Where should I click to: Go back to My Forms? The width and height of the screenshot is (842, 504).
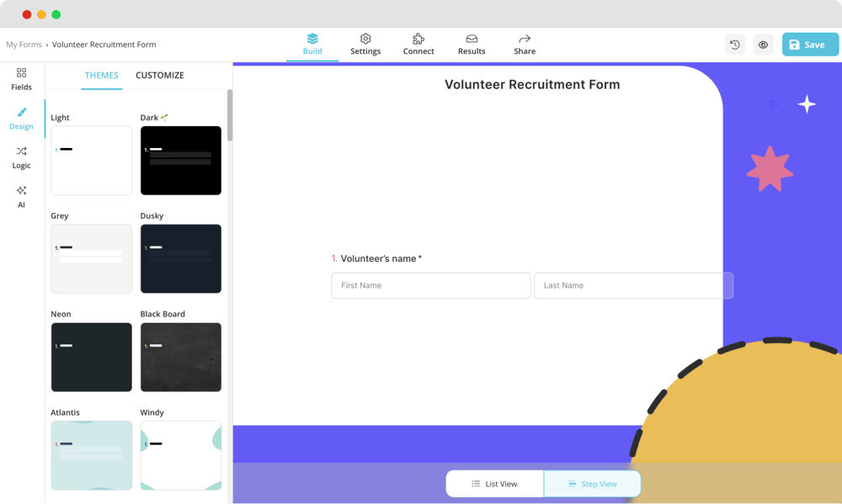(x=24, y=45)
